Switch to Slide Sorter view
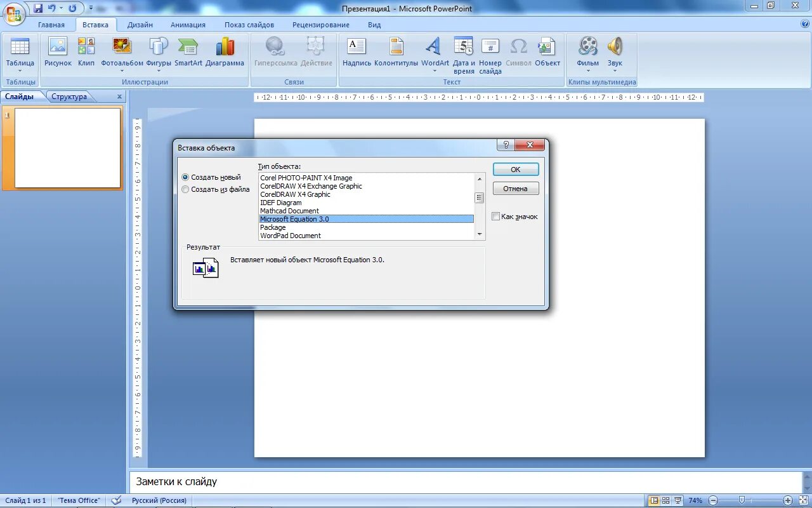The image size is (812, 508). [666, 500]
